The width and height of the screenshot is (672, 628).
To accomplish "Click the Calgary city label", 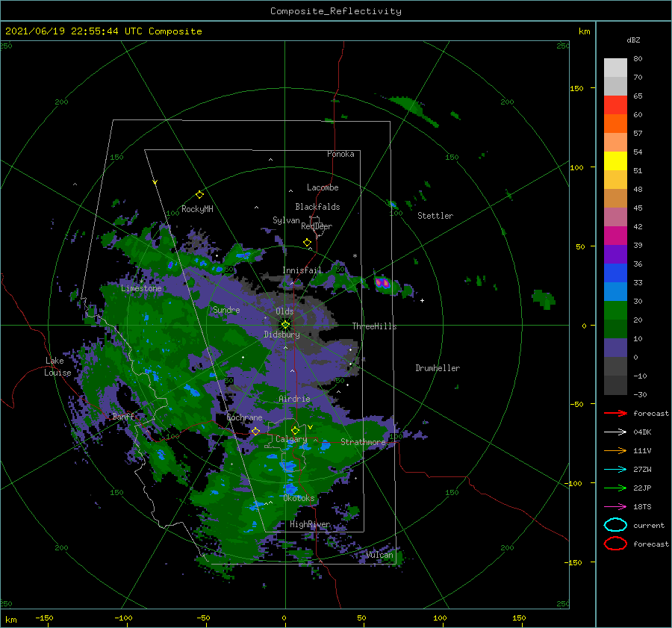I will point(291,439).
